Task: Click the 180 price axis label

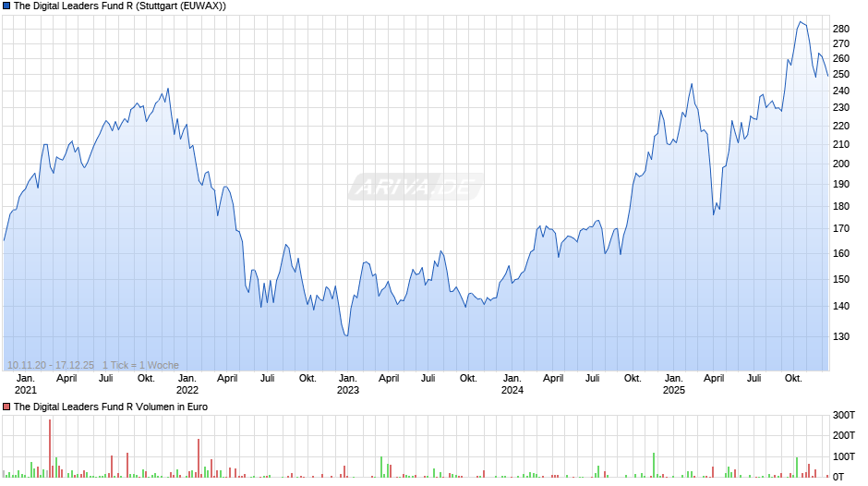Action: tap(841, 207)
